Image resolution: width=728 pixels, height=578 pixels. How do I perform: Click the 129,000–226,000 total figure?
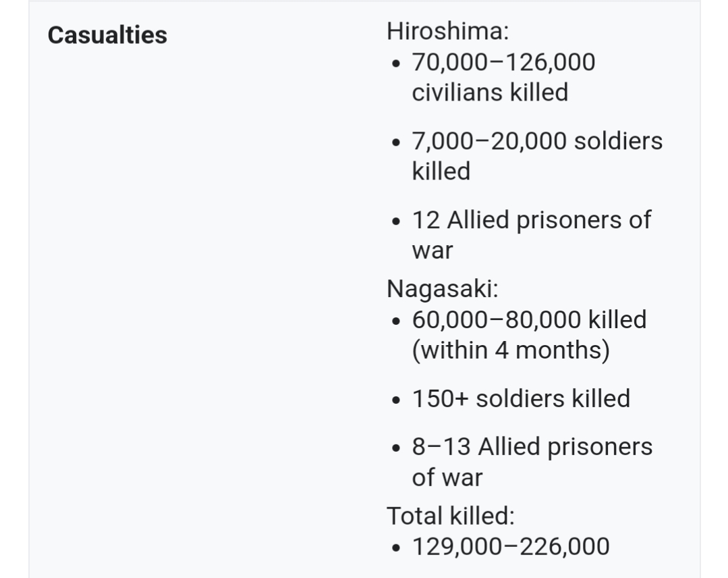511,546
